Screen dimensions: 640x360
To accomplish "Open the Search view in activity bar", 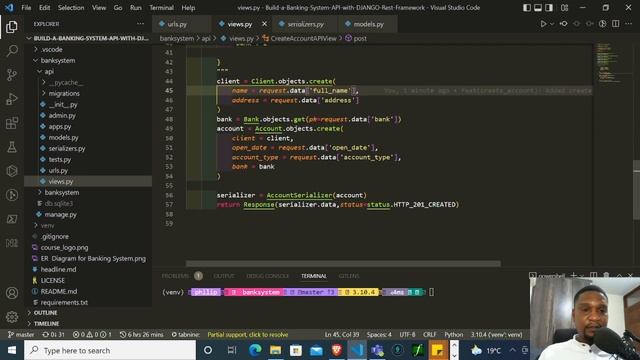I will (x=12, y=51).
